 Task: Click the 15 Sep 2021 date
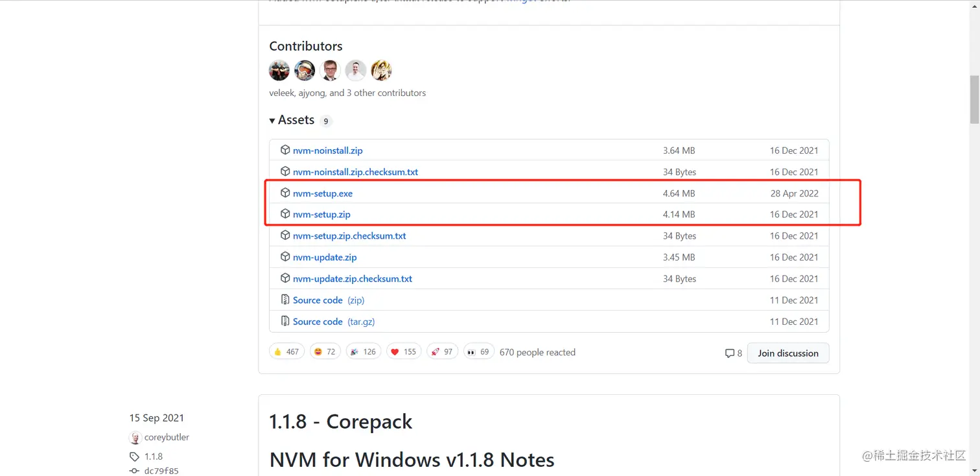[x=156, y=418]
